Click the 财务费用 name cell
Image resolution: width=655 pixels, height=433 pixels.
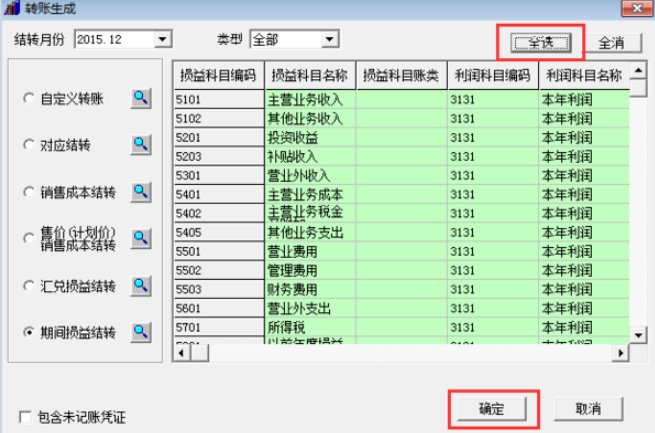point(310,289)
